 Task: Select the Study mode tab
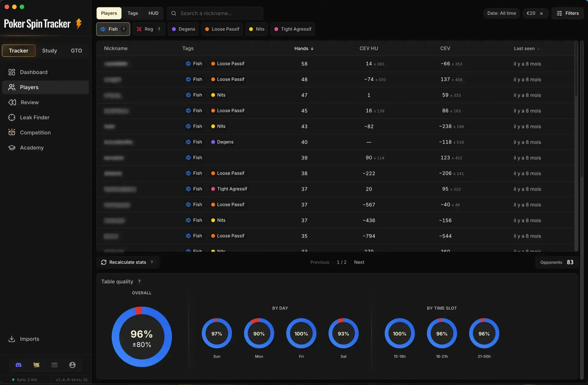50,51
